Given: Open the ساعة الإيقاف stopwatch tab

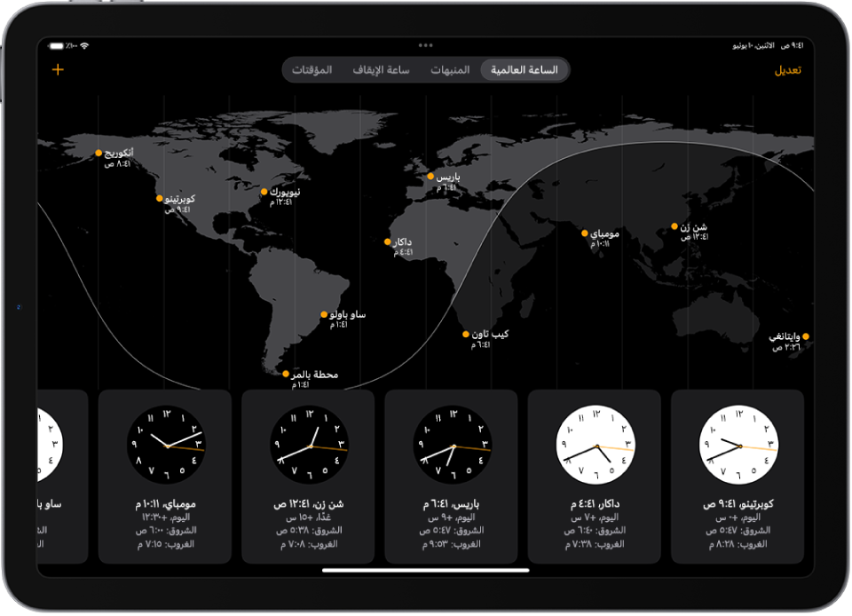Looking at the screenshot, I should 381,70.
